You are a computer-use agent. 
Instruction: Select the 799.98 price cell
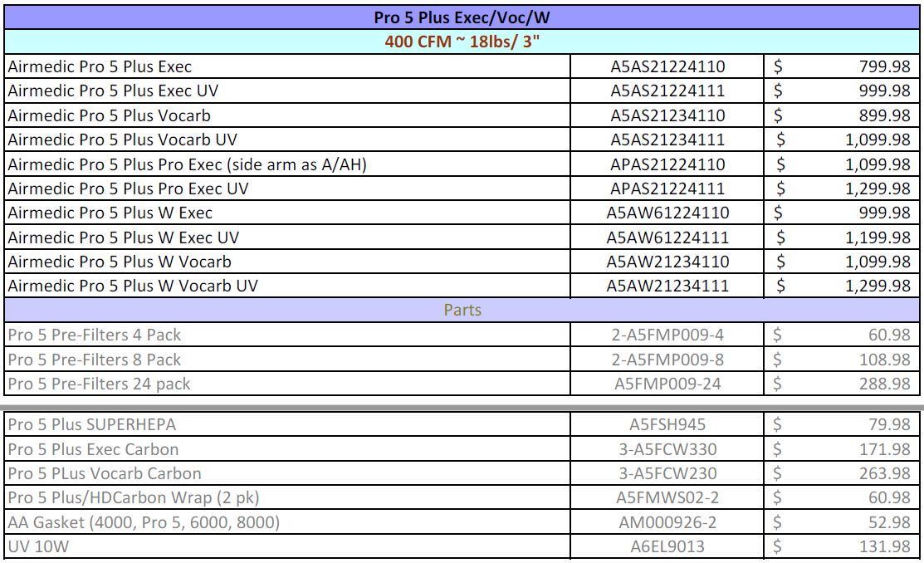[x=842, y=66]
